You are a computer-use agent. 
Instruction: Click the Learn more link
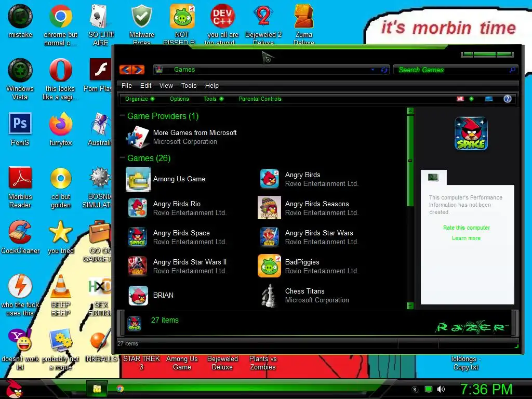point(466,238)
